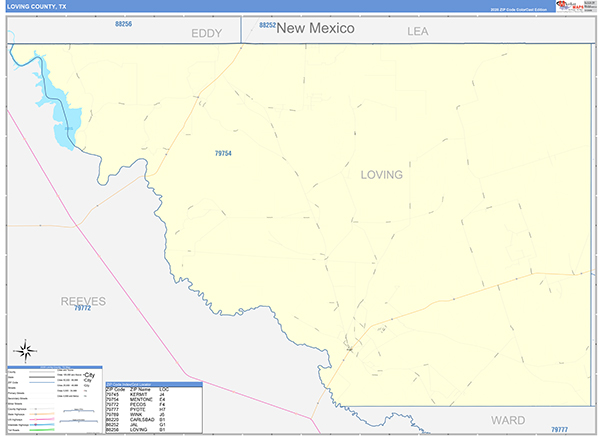Image resolution: width=600 pixels, height=436 pixels.
Task: Click the REEVES county label
Action: (83, 301)
